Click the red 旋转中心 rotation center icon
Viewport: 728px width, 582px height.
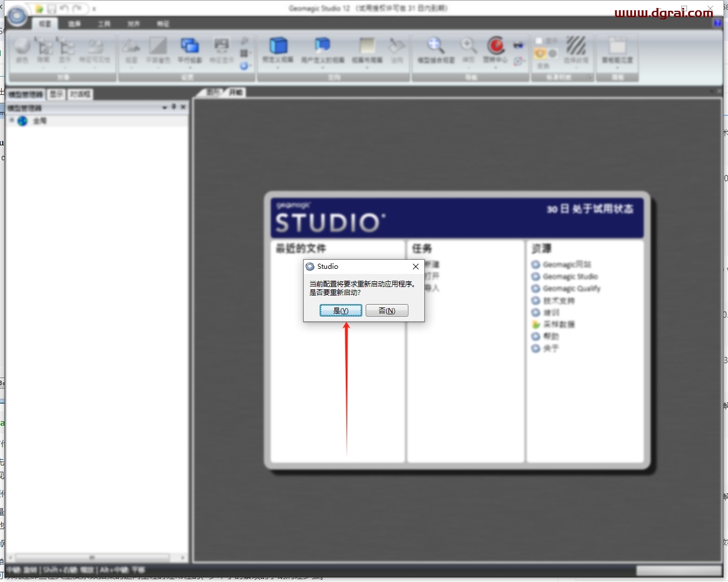[x=496, y=45]
